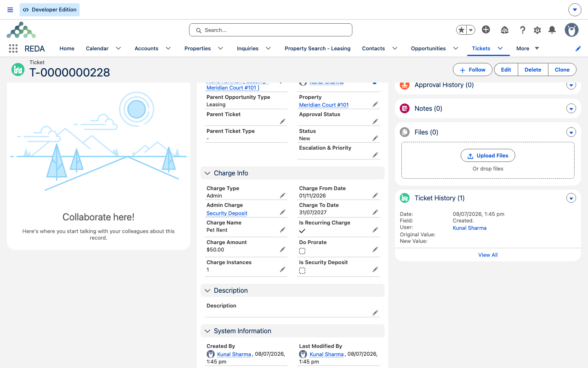Click View All in Ticket History

[488, 255]
